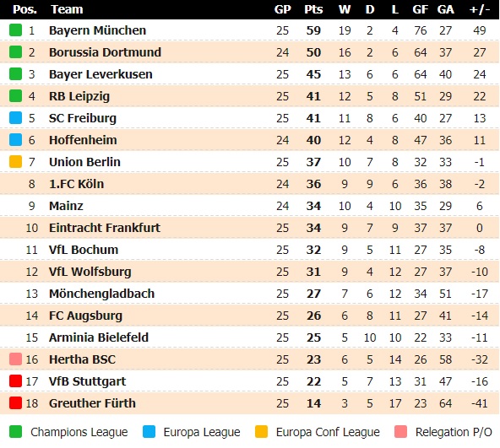
Task: Click the green marker beside RB Leipzig
Action: 15,96
